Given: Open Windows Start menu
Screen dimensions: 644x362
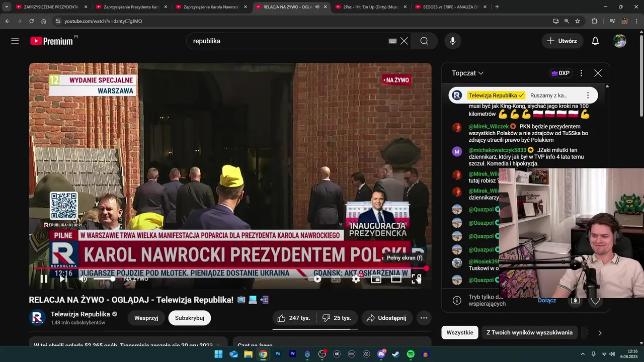Looking at the screenshot, I should pyautogui.click(x=218, y=354).
